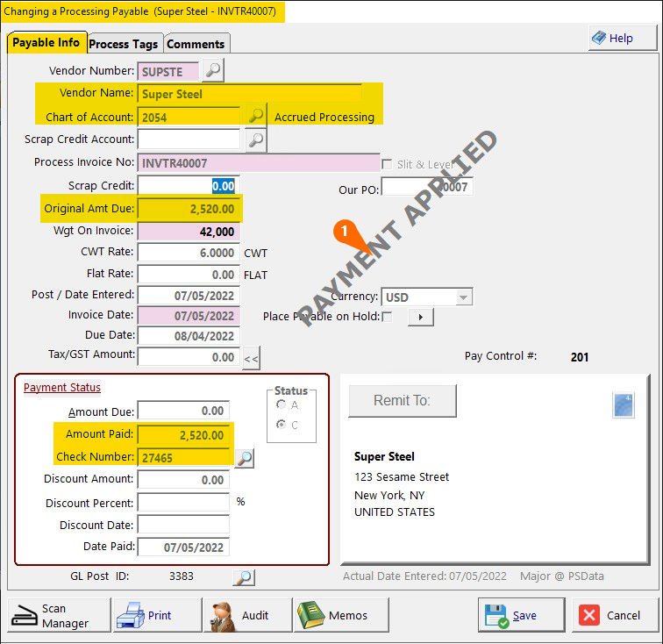Click the Accrued Processing account description
Image resolution: width=663 pixels, height=644 pixels.
pyautogui.click(x=324, y=118)
